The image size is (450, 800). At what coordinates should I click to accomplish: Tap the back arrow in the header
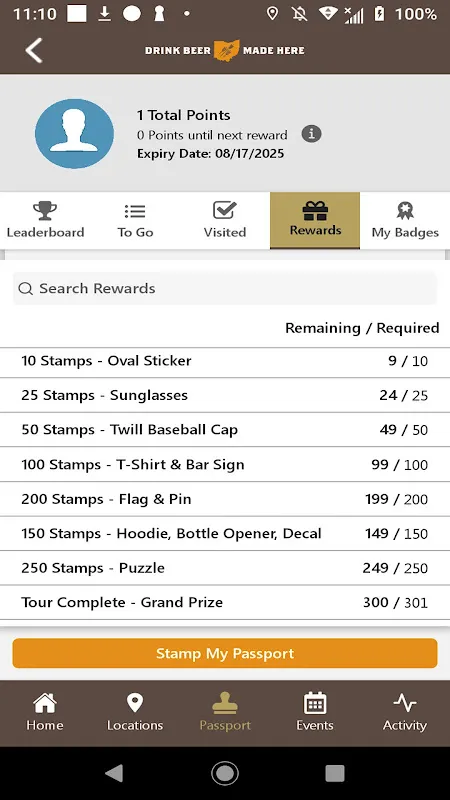[34, 51]
